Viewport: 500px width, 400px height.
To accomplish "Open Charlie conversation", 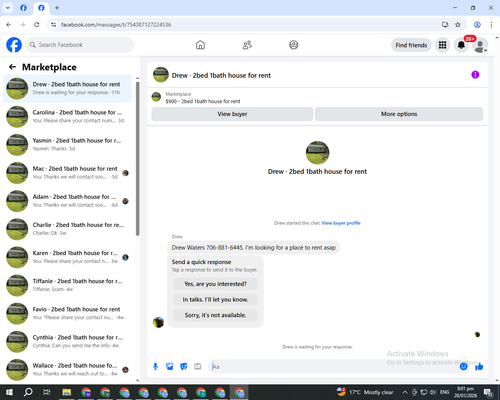I will (x=68, y=229).
